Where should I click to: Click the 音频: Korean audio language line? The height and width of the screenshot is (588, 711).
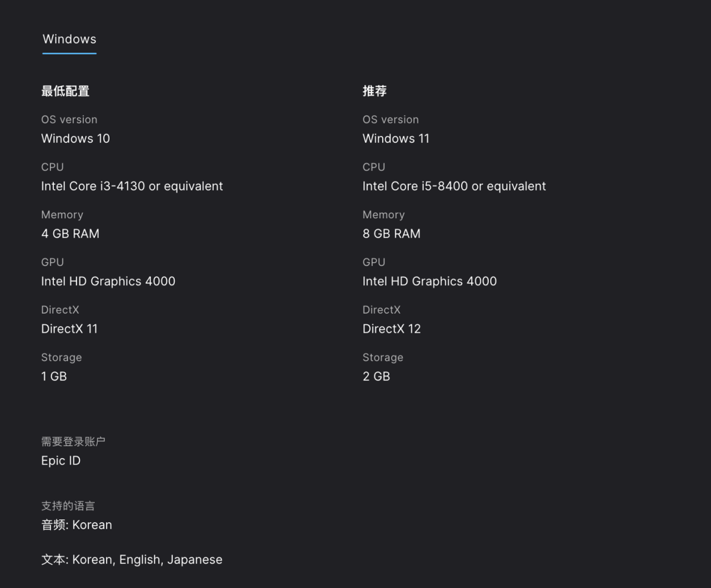[76, 525]
